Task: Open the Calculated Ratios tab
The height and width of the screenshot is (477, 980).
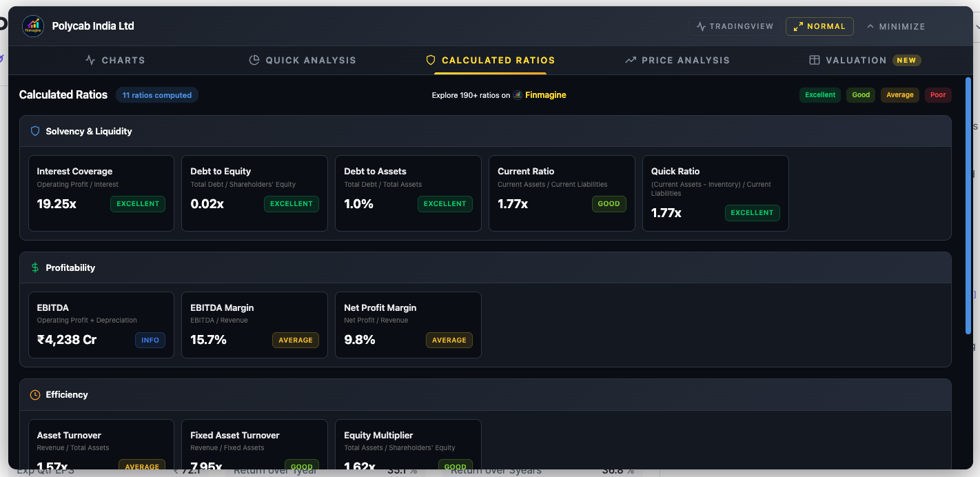Action: (x=491, y=60)
